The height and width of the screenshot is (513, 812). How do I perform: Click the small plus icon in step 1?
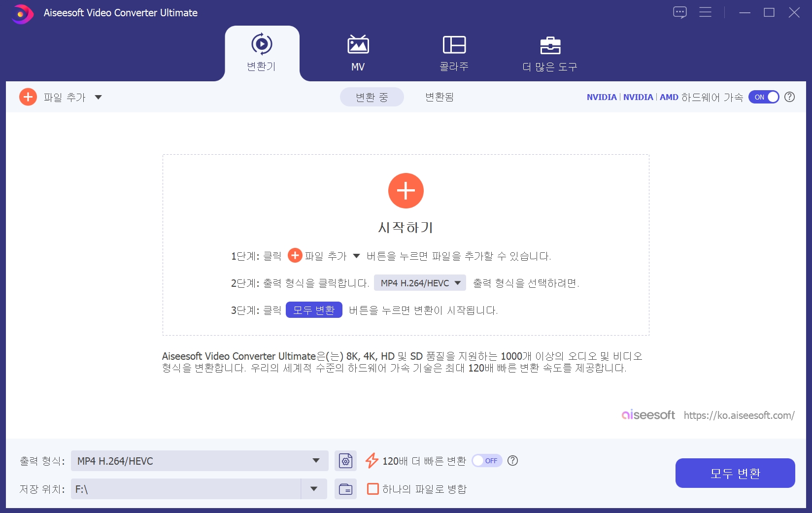pos(295,255)
